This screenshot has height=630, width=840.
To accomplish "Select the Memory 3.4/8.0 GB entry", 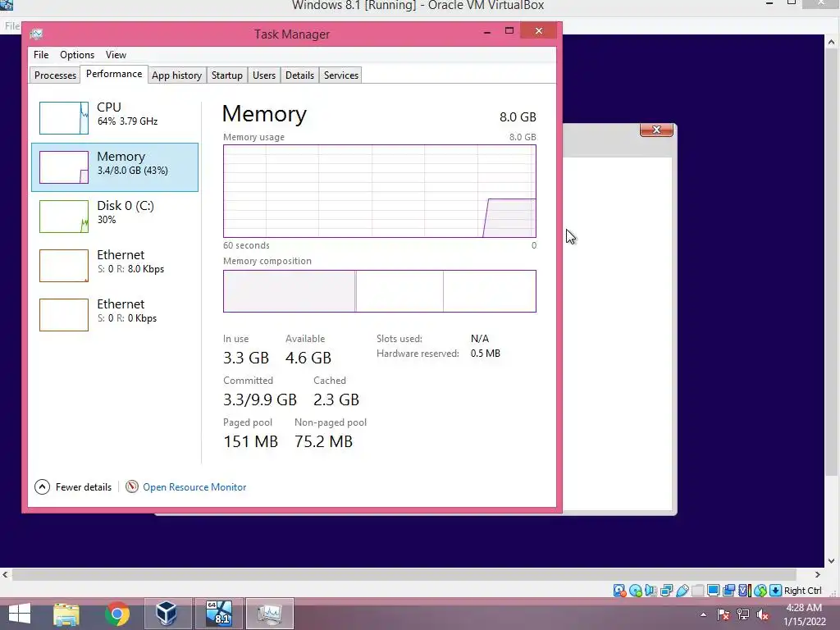I will 115,167.
